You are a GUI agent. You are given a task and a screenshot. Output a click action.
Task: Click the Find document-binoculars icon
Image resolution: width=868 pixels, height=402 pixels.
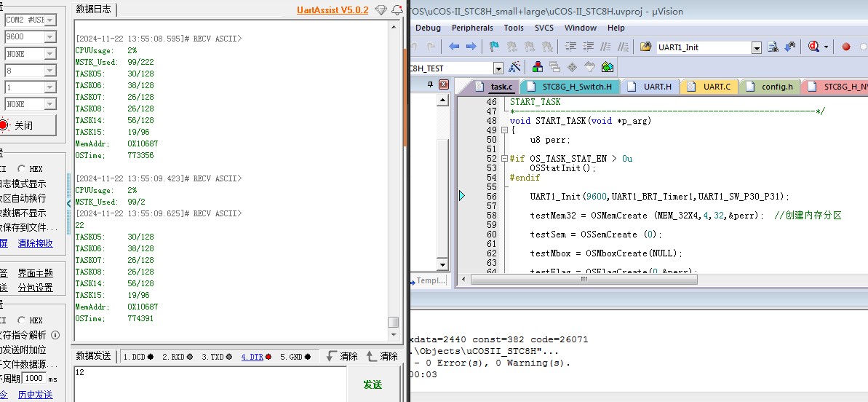click(773, 47)
